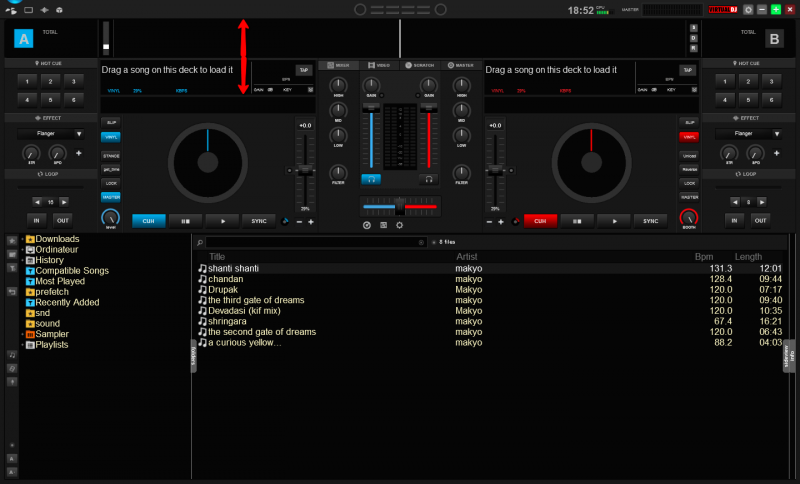Image resolution: width=800 pixels, height=484 pixels.
Task: Switch to the VIDEO mixer tab
Action: pos(379,65)
